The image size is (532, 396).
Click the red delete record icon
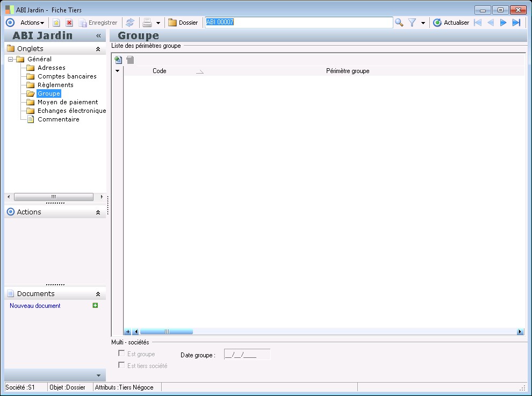[x=69, y=23]
